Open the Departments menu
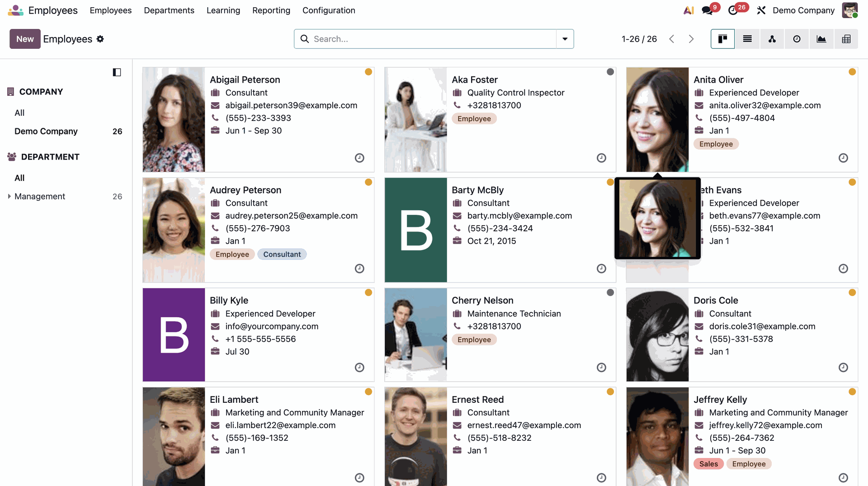Image resolution: width=868 pixels, height=486 pixels. pos(169,10)
